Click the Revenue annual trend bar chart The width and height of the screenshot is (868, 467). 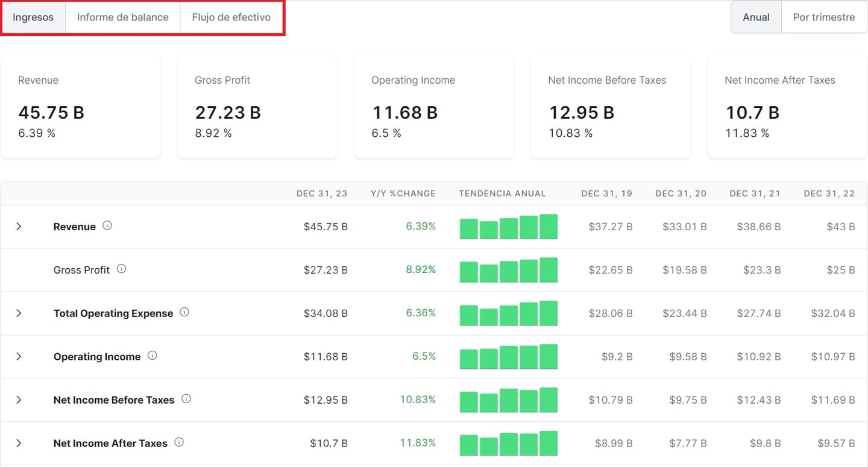508,227
